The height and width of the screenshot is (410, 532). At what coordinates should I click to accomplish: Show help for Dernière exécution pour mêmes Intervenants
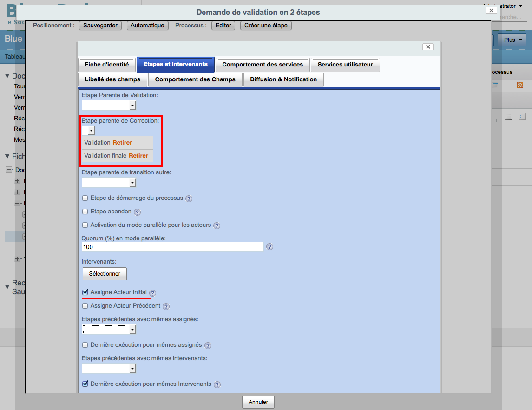(217, 384)
